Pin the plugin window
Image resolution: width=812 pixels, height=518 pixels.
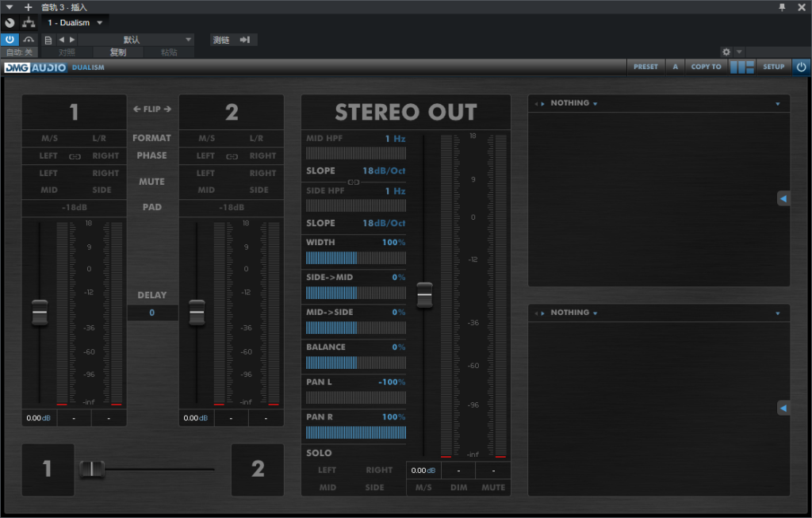783,7
